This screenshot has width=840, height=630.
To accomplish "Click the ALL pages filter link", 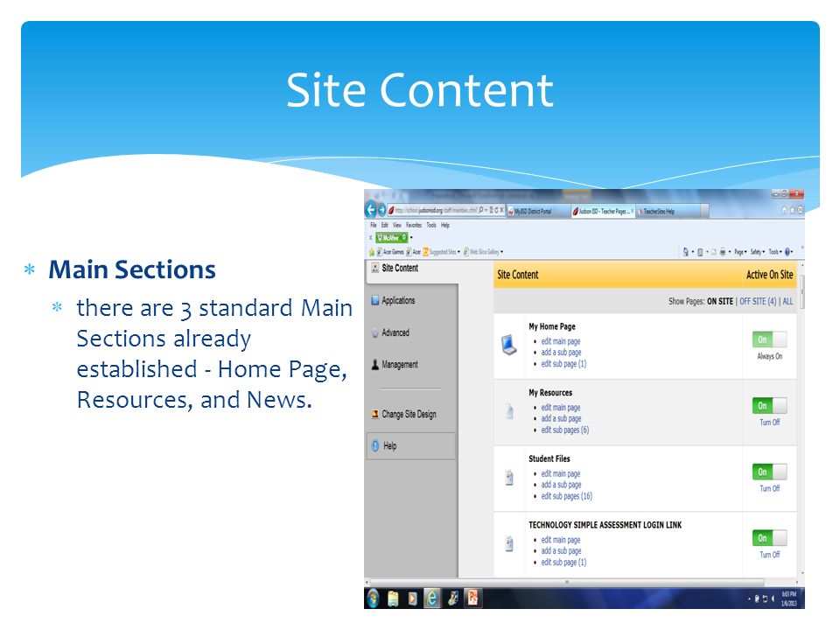I will 787,302.
